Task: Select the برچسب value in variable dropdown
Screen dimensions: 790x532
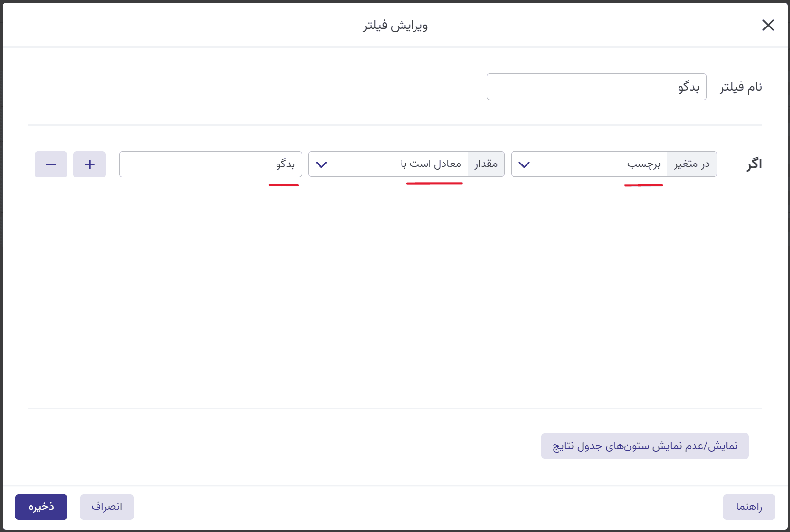Action: tap(644, 164)
